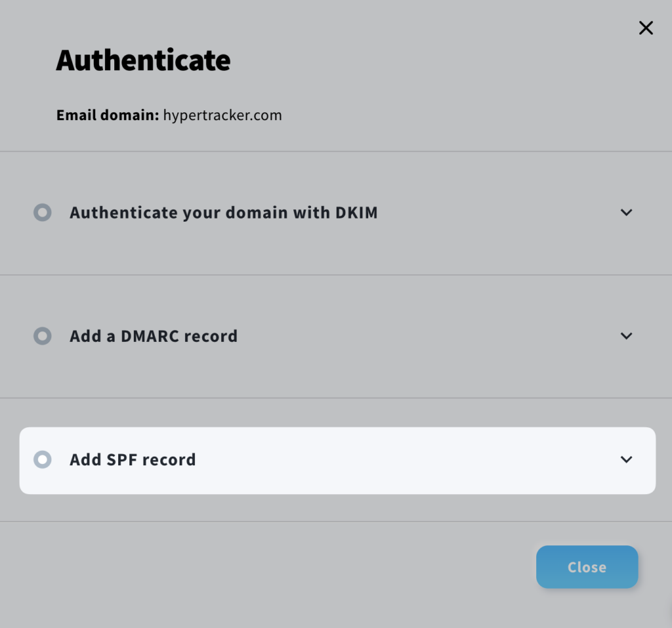Click the status circle beside DMARC record
Viewport: 672px width, 628px height.
point(42,336)
